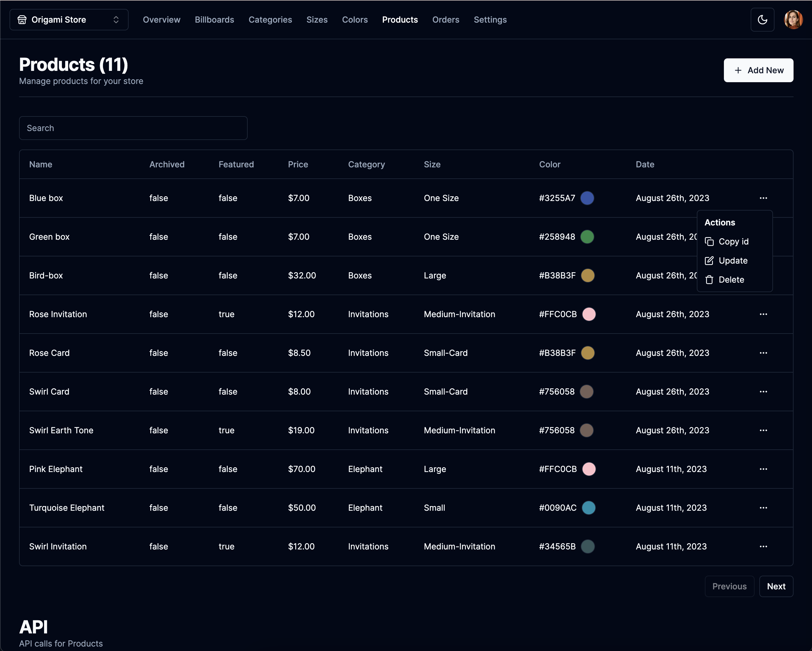Focus the products Search field
The width and height of the screenshot is (812, 651).
[133, 128]
